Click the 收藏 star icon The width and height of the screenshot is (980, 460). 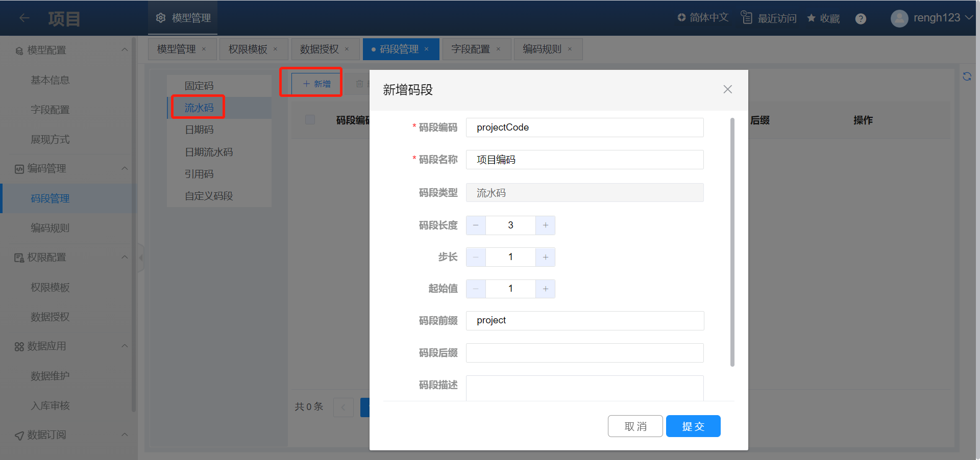(x=811, y=18)
